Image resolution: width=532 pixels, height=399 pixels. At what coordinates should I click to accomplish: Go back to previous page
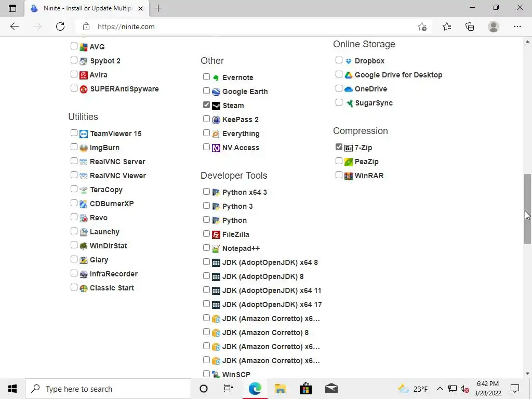pos(14,27)
